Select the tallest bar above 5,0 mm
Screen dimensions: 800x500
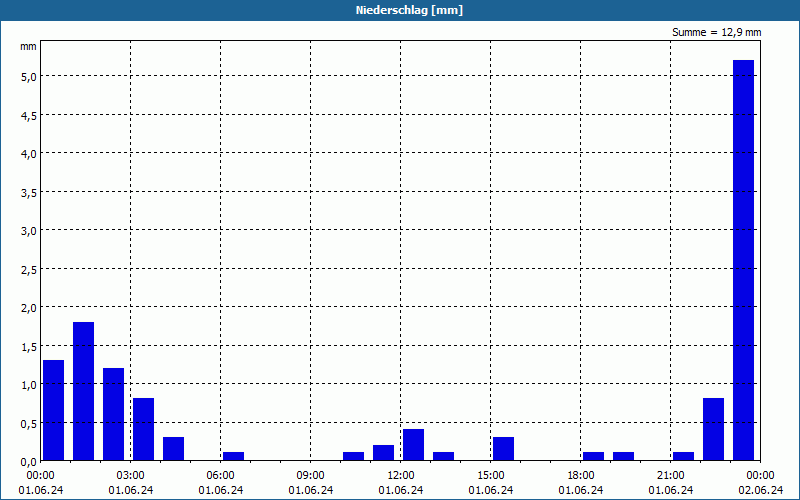point(743,260)
